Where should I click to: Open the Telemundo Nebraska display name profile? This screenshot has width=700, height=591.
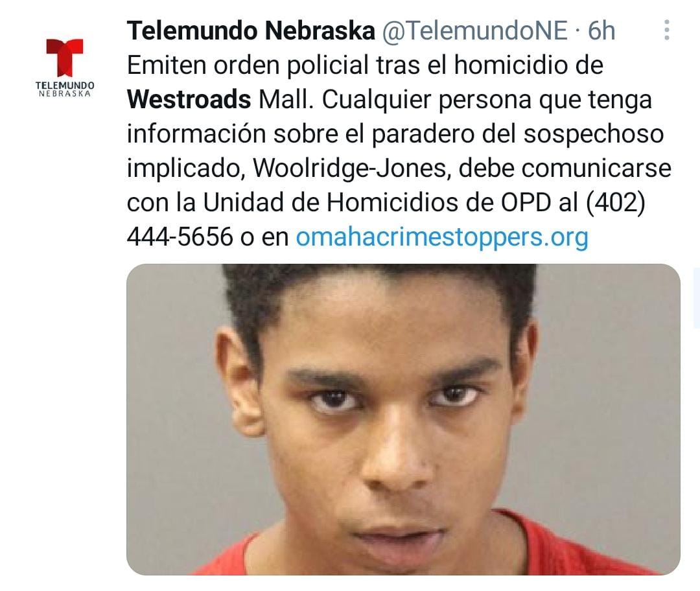(251, 31)
